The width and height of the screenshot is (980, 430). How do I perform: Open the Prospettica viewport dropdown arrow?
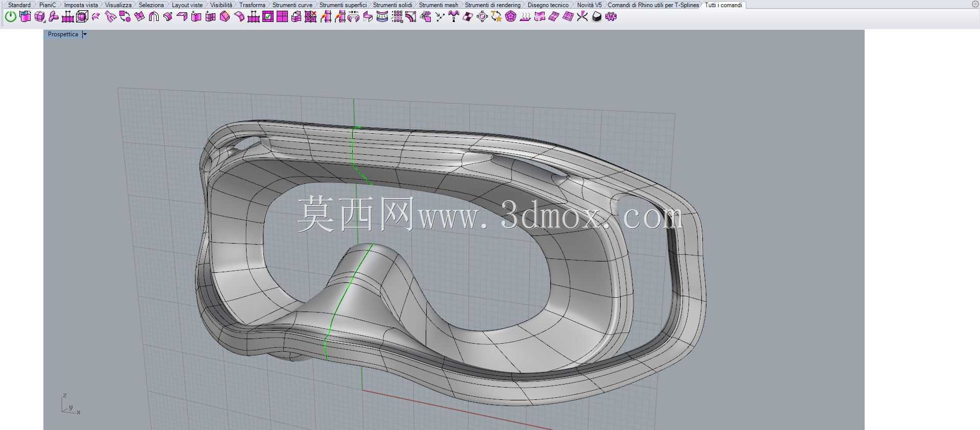(85, 34)
